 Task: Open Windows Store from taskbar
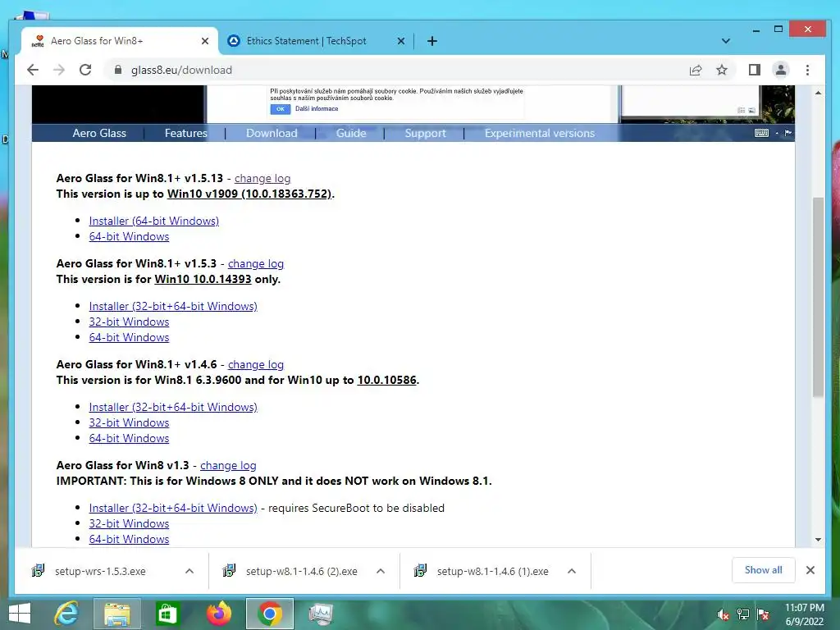(167, 614)
